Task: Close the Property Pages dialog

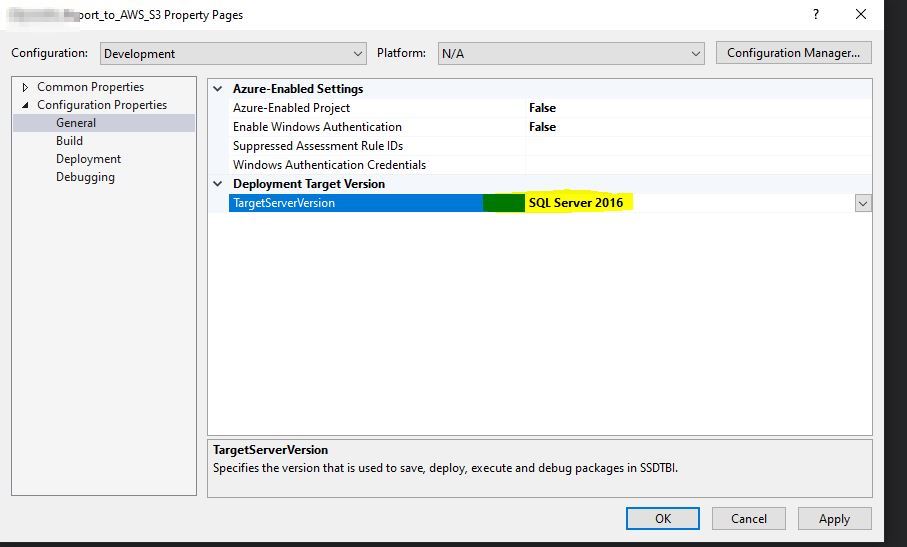Action: point(861,15)
